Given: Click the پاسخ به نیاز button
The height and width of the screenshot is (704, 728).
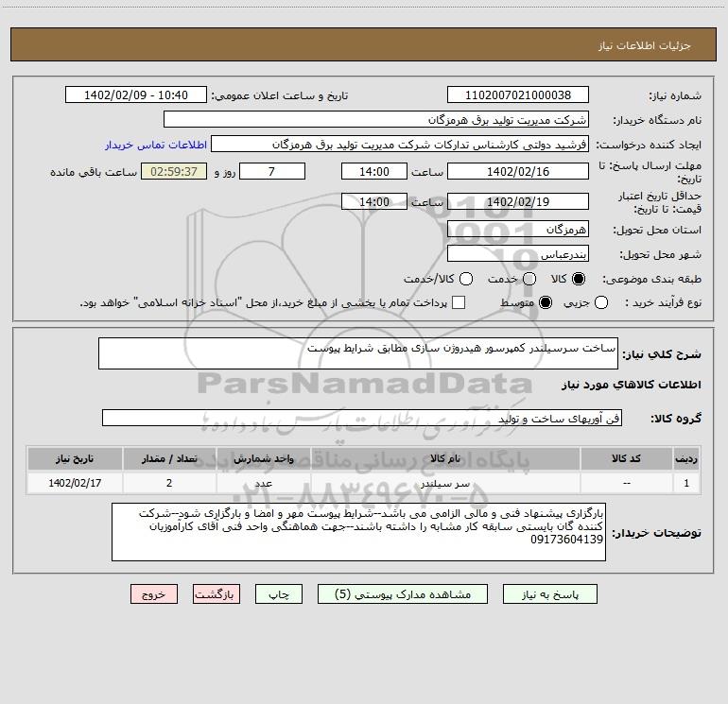Looking at the screenshot, I should click(x=549, y=594).
